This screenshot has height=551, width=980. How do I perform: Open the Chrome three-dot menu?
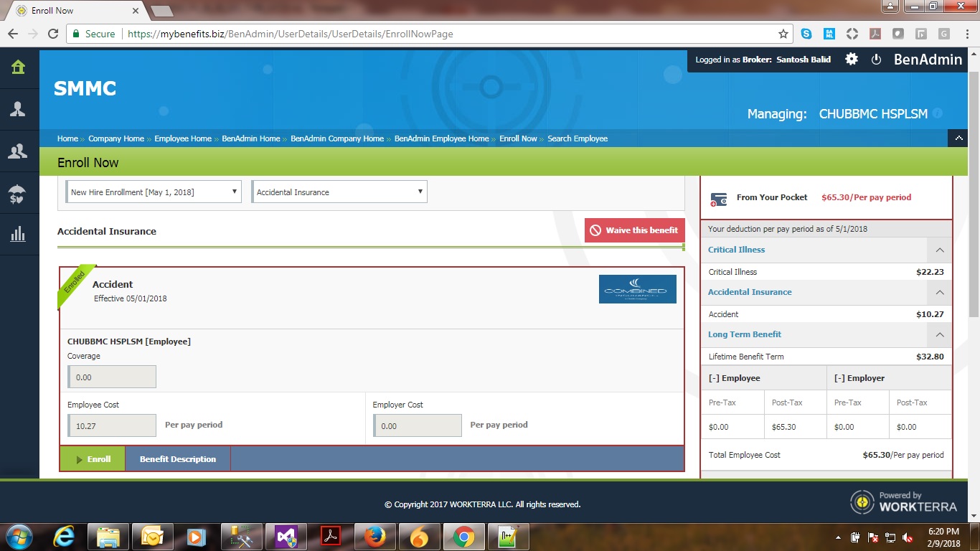pos(966,34)
